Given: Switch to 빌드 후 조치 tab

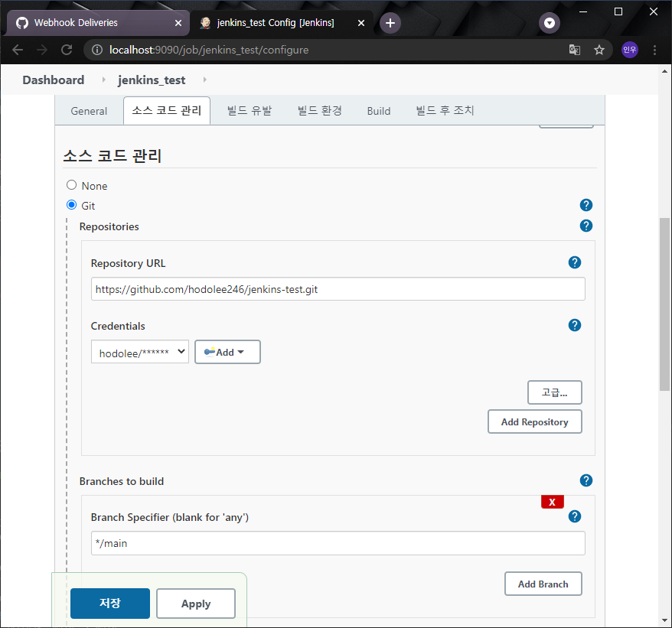Looking at the screenshot, I should click(445, 110).
